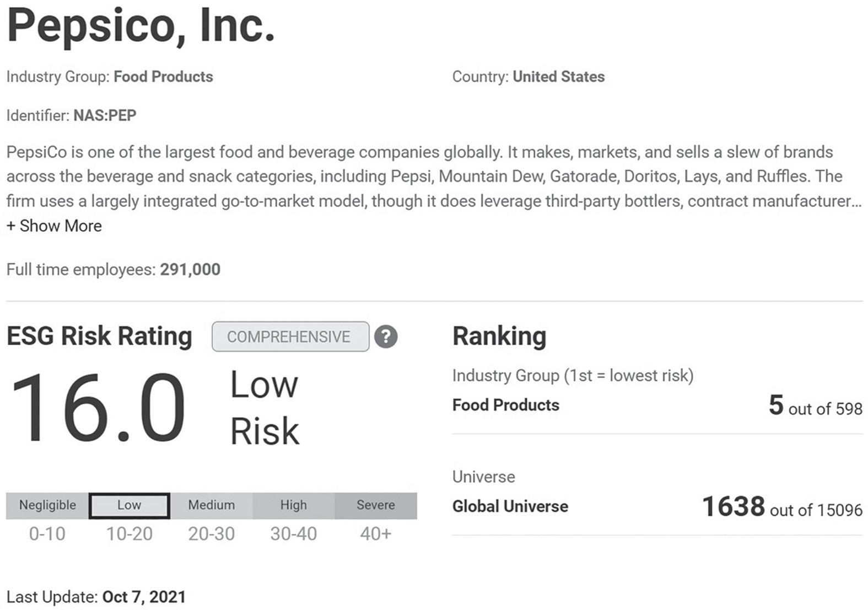Click the United States country value
The image size is (868, 610).
pyautogui.click(x=558, y=77)
